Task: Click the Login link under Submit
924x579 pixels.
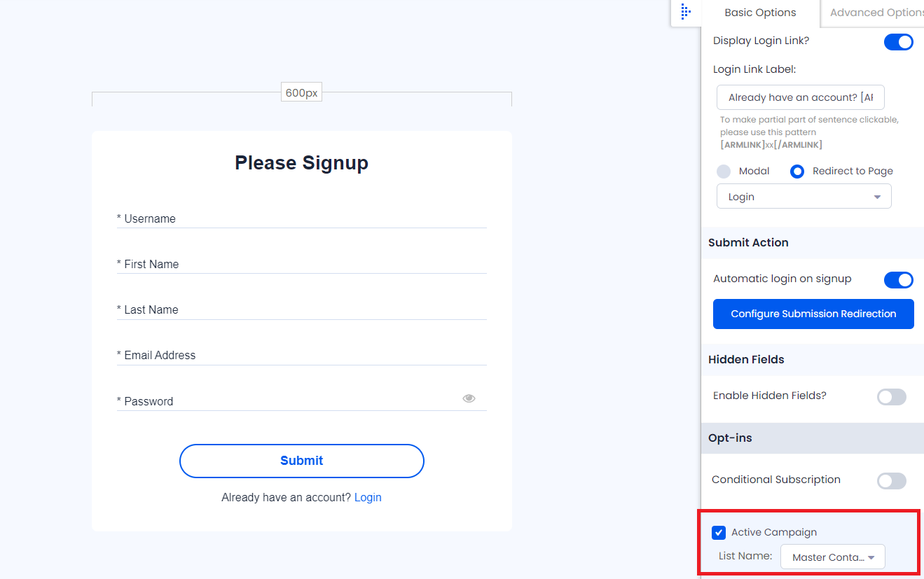Action: [x=368, y=498]
